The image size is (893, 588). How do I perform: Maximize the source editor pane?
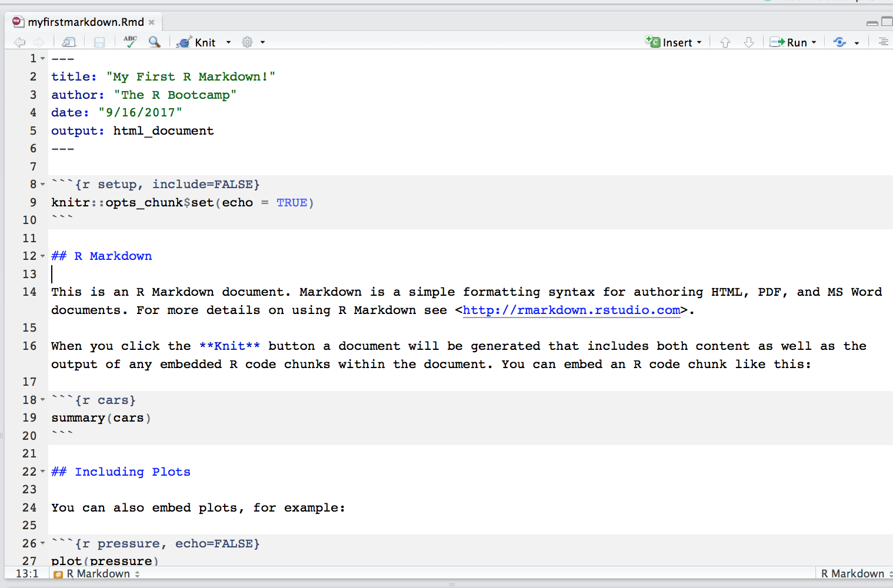(887, 22)
